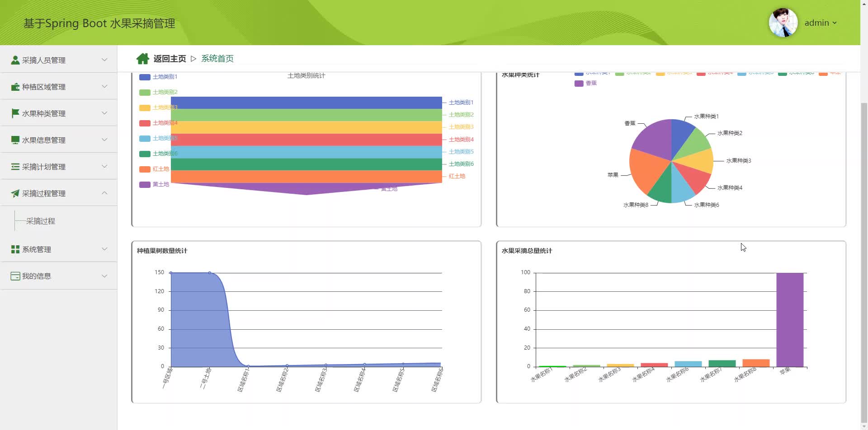Click the blue 土地类别1 funnel band

pos(307,103)
